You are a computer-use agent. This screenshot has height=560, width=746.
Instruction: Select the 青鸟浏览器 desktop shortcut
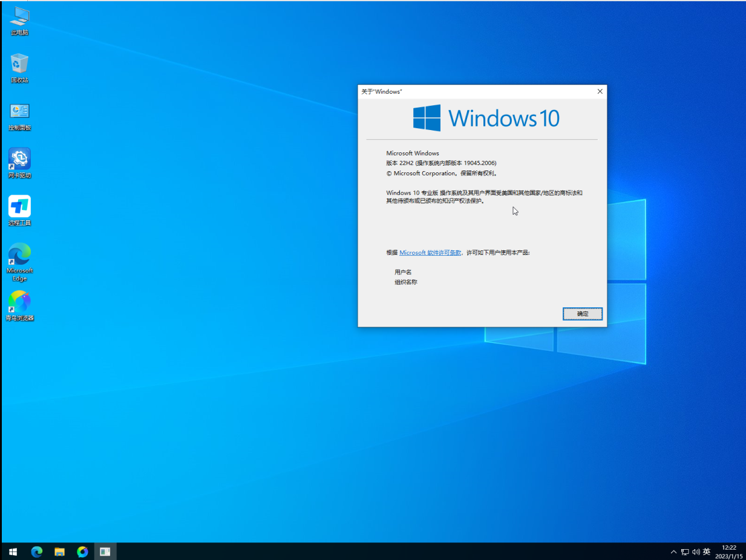(19, 307)
